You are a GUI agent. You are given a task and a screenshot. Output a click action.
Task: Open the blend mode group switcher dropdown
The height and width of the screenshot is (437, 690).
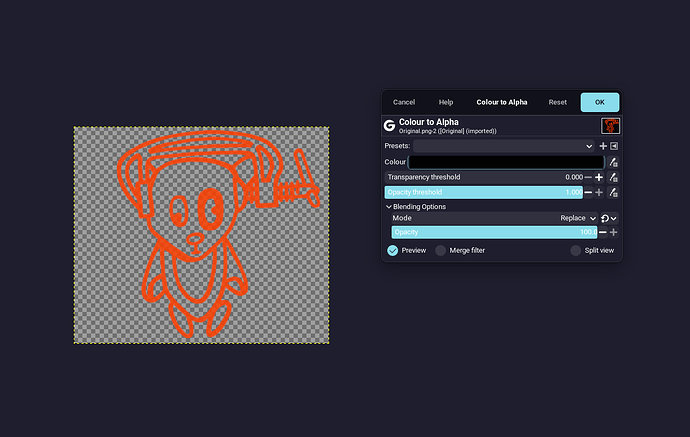[x=609, y=217]
